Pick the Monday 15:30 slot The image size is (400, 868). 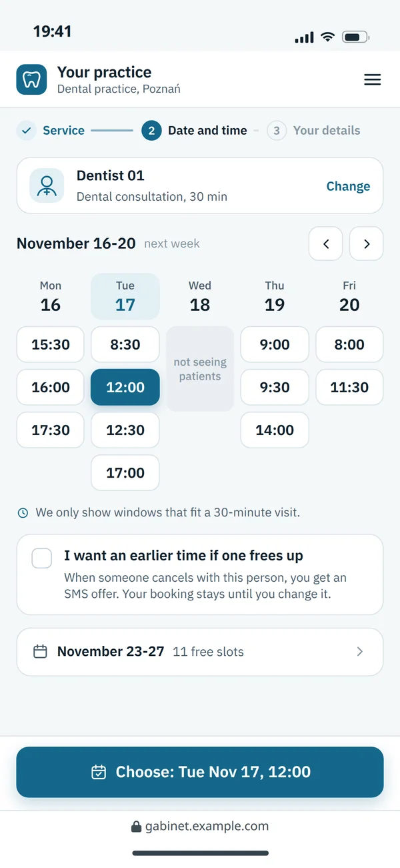click(x=51, y=344)
